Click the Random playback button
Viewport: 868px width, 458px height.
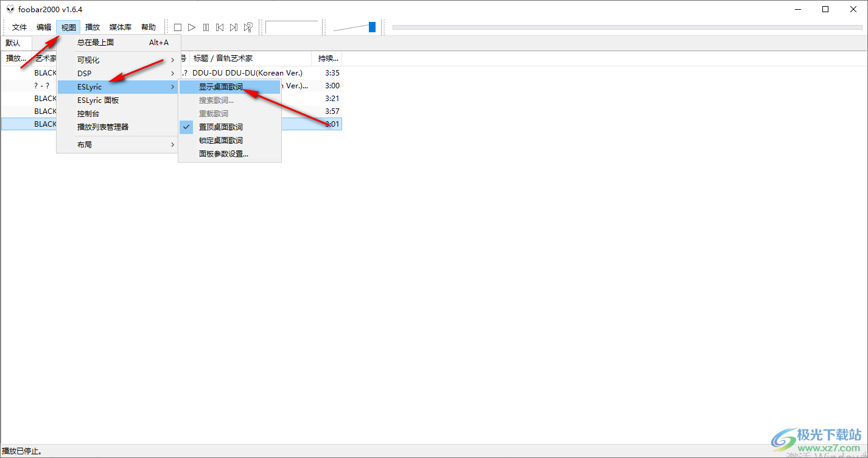click(248, 27)
